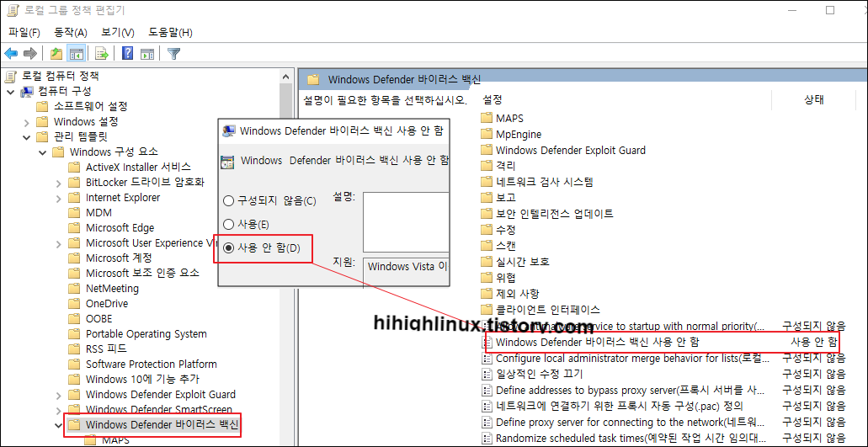Click the 설명 text box in dialog
This screenshot has width=868, height=447.
[406, 222]
